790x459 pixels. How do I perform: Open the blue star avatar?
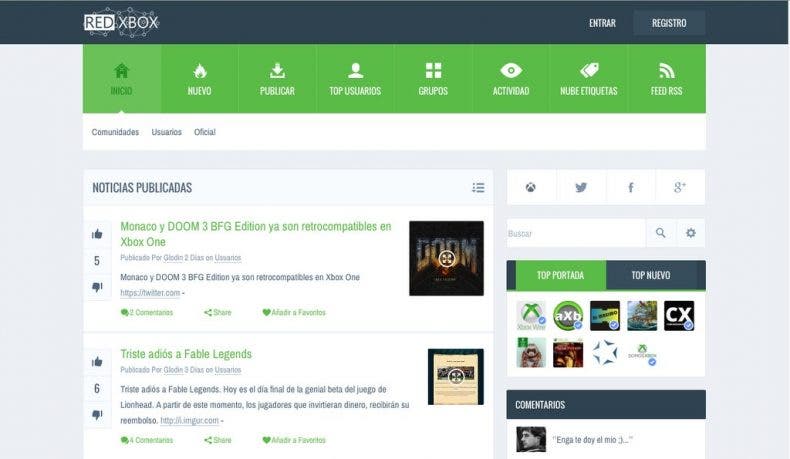click(605, 352)
